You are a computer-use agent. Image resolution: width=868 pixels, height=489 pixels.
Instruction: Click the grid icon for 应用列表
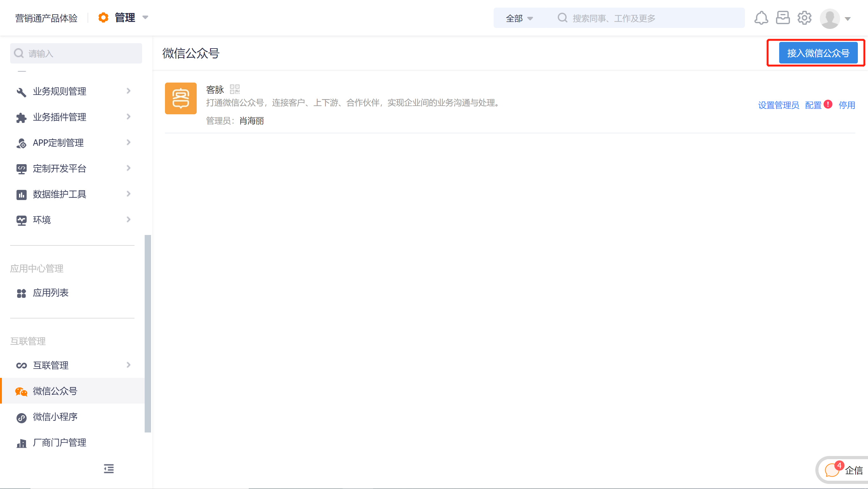click(x=22, y=293)
